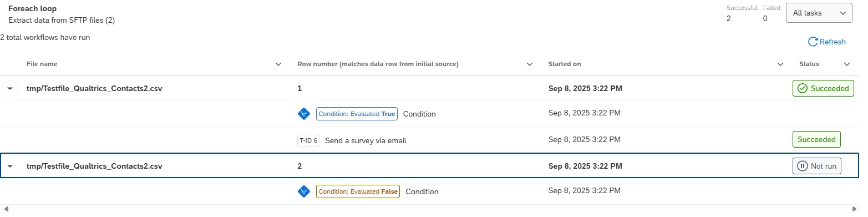Click the horizontal scrollbar left arrow

[5, 209]
